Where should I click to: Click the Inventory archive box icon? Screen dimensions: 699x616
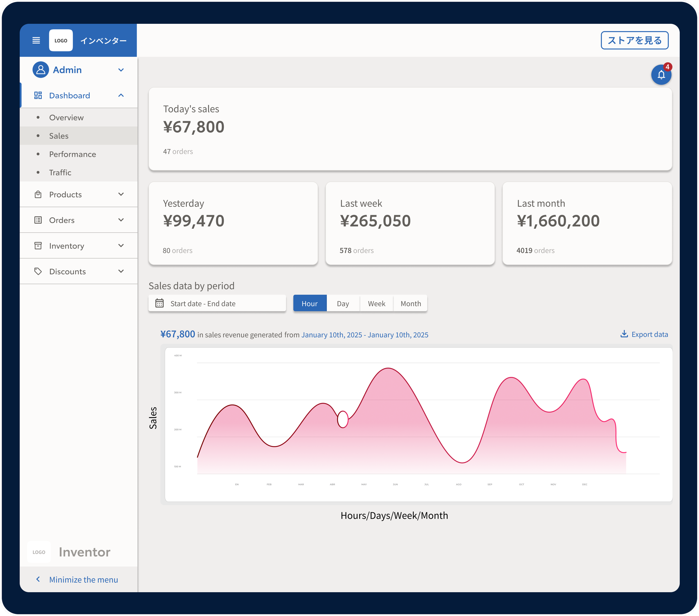click(x=38, y=246)
